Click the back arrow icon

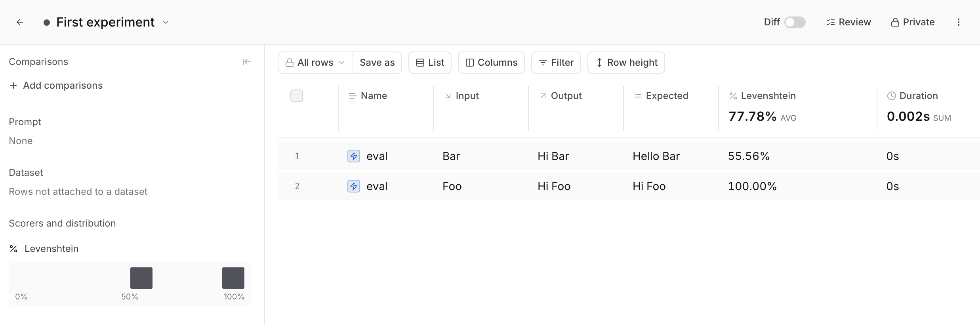20,22
